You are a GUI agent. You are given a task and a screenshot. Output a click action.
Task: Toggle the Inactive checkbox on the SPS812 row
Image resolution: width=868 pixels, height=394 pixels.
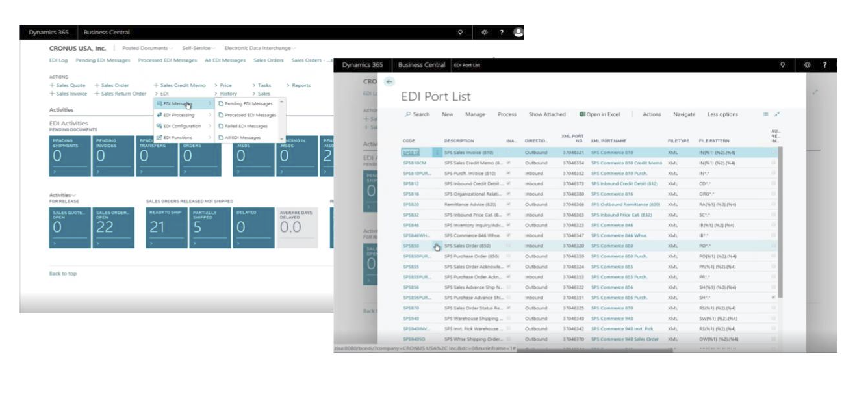[x=508, y=183]
